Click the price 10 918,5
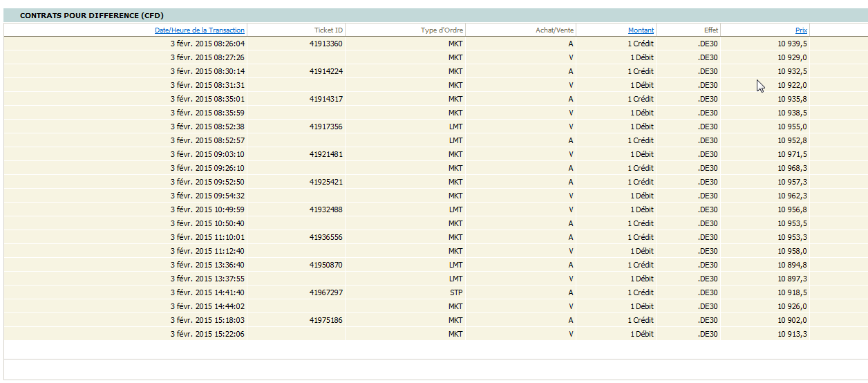This screenshot has width=868, height=383. (792, 292)
